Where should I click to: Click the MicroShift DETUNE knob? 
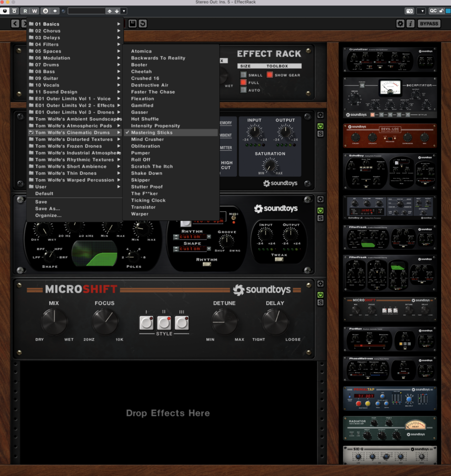(x=224, y=322)
